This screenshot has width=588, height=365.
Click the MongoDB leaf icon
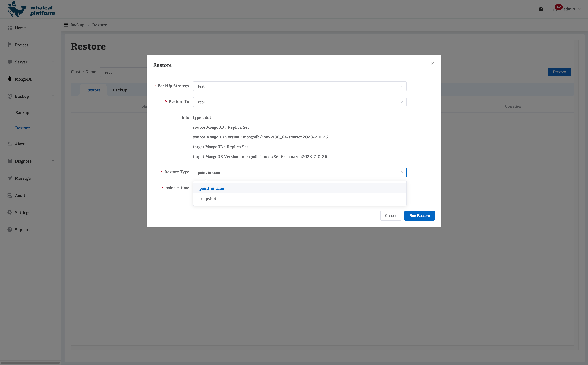coord(10,79)
